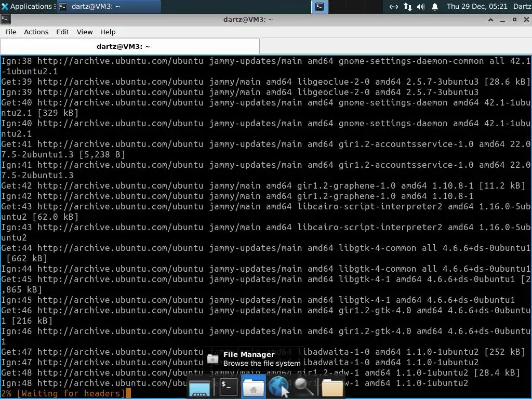Open the Applications menu in the panel

[27, 6]
